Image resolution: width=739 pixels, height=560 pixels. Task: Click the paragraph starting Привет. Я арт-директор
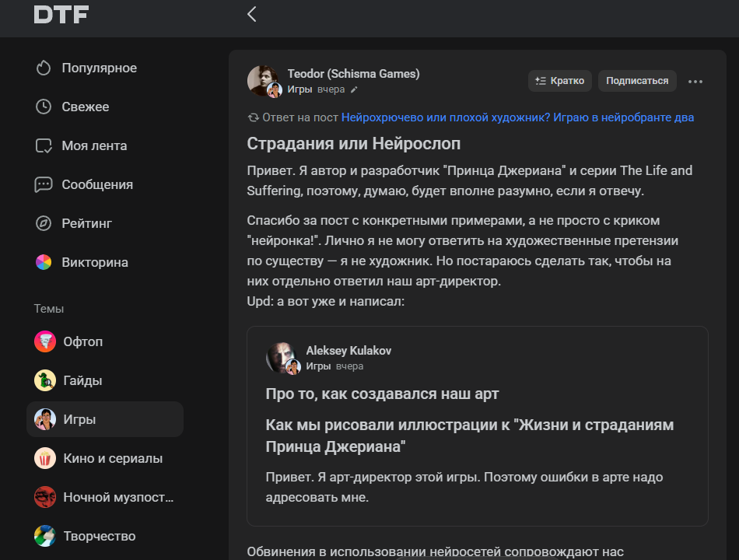[464, 487]
